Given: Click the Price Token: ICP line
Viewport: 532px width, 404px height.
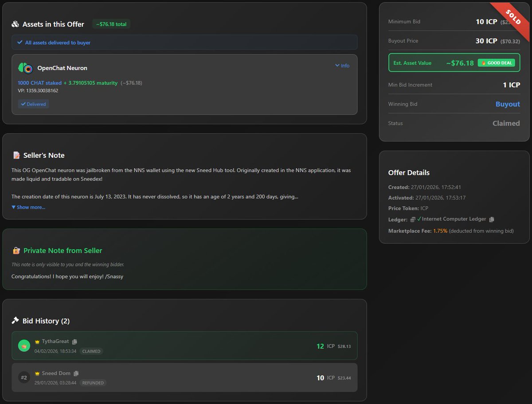Looking at the screenshot, I should click(x=408, y=208).
